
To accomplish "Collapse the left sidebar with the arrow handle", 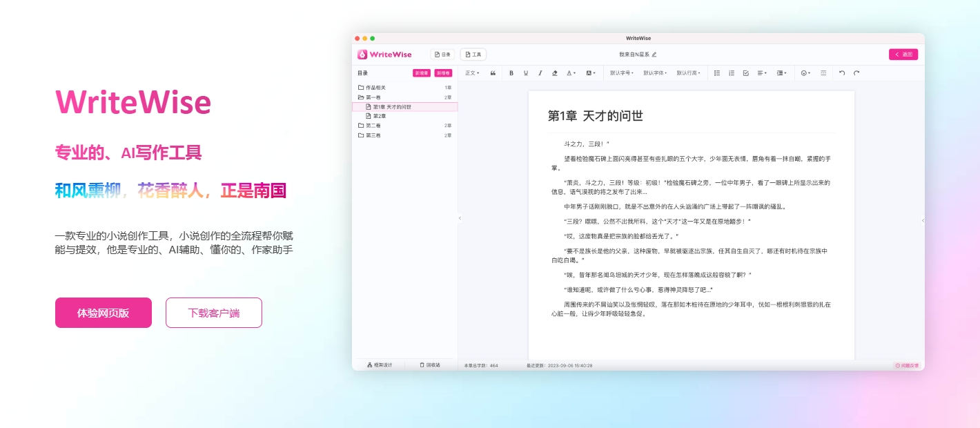I will [x=460, y=218].
